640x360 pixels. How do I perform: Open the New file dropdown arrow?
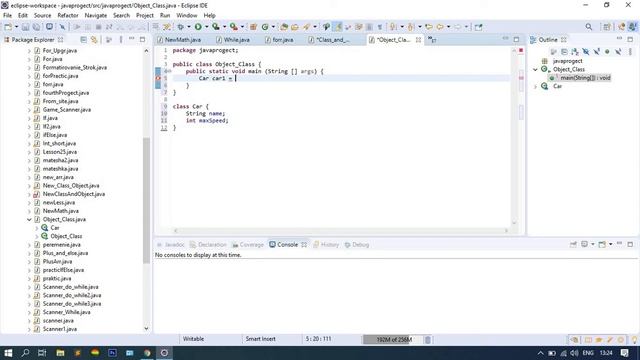coord(16,27)
